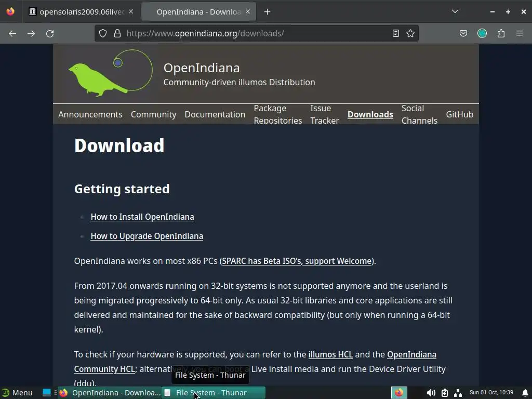This screenshot has height=399, width=532.
Task: Click the OpenIndiana site title
Action: click(x=202, y=68)
